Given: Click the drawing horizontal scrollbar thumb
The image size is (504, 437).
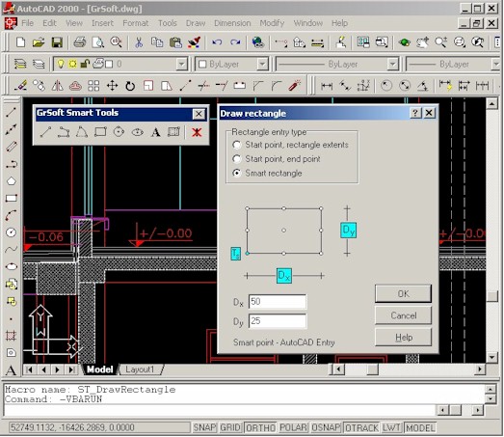Looking at the screenshot, I should (x=373, y=369).
